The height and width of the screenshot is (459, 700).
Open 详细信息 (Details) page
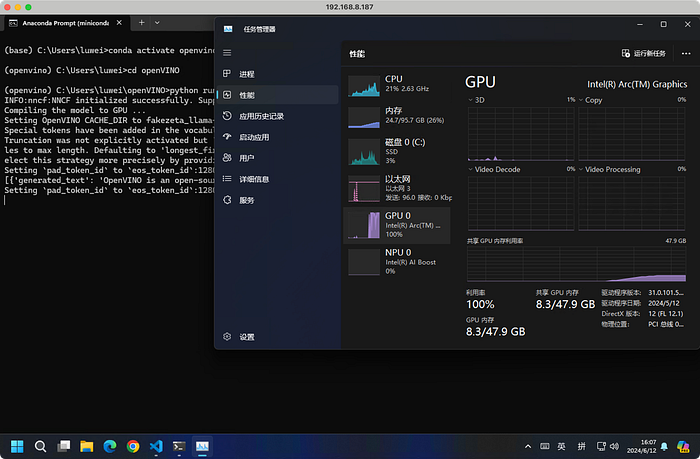coord(277,179)
